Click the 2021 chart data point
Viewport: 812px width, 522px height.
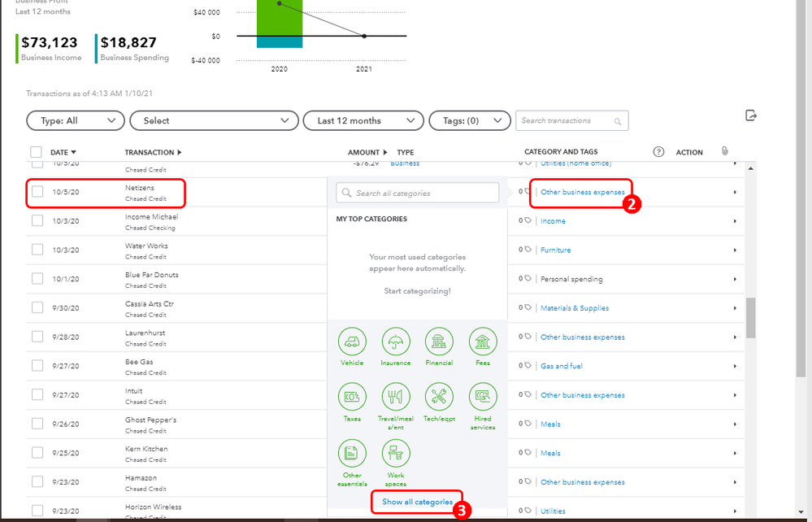(364, 36)
